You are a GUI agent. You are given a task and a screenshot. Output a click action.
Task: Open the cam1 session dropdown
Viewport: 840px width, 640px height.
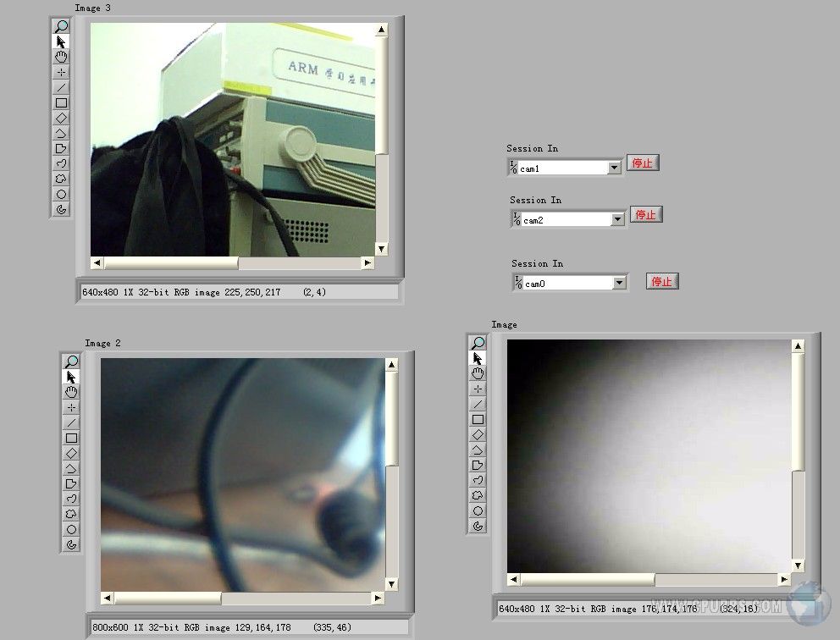click(x=615, y=168)
